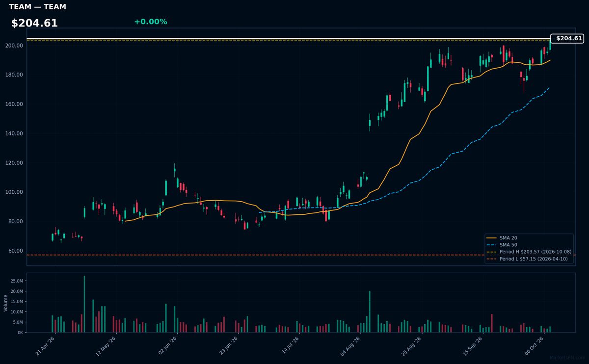The width and height of the screenshot is (589, 364).
Task: Click the 160.00 price axis label
Action: [x=14, y=104]
